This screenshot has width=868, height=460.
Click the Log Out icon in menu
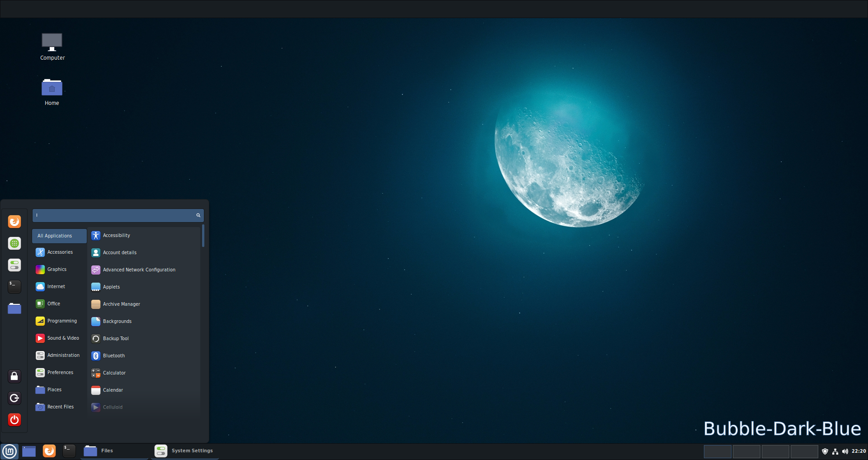click(14, 398)
